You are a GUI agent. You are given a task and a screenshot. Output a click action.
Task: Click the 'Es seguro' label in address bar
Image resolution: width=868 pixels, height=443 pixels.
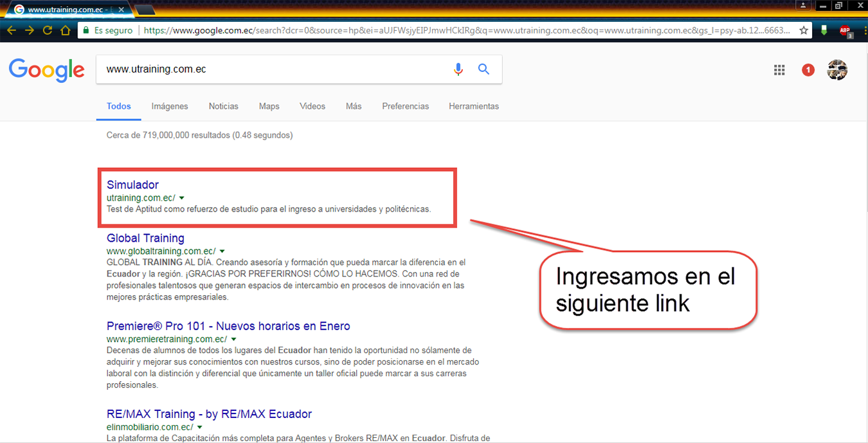113,30
